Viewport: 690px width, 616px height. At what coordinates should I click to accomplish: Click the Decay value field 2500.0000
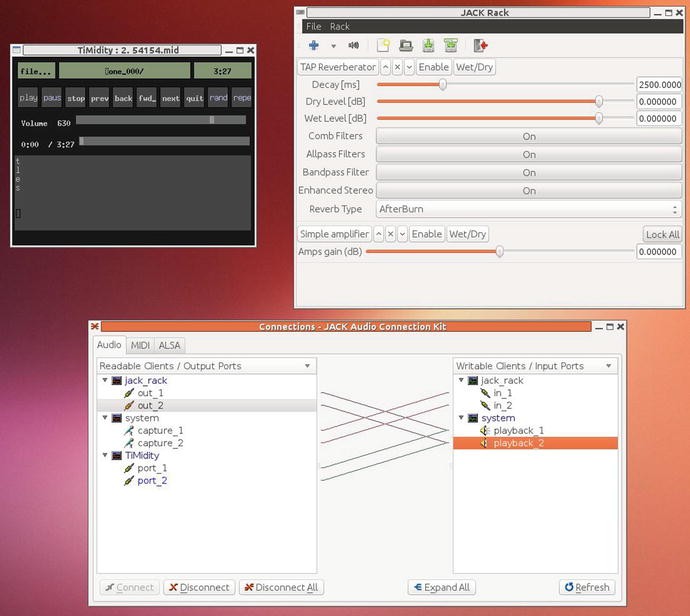(659, 84)
